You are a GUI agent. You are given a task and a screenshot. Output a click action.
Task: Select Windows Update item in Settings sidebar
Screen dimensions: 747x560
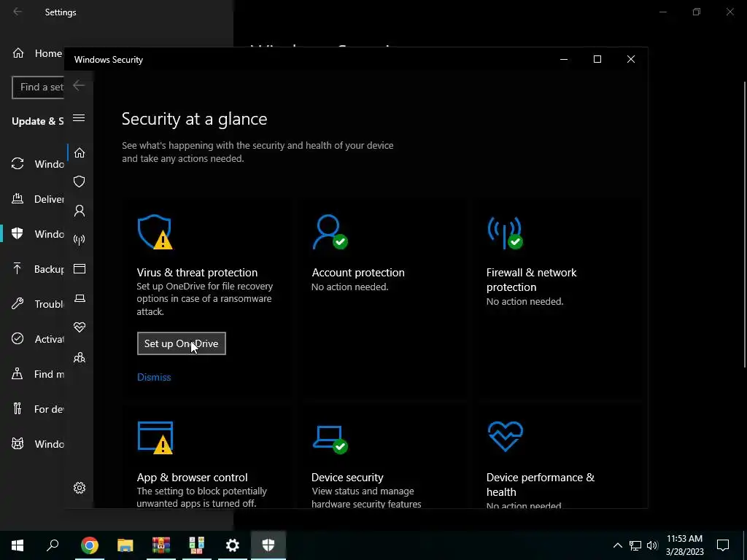pos(37,164)
